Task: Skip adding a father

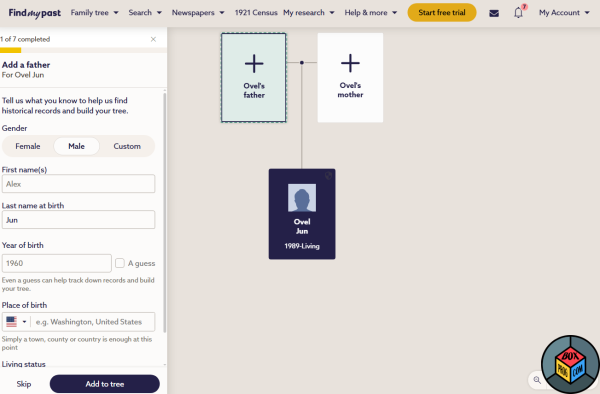Action: tap(24, 384)
